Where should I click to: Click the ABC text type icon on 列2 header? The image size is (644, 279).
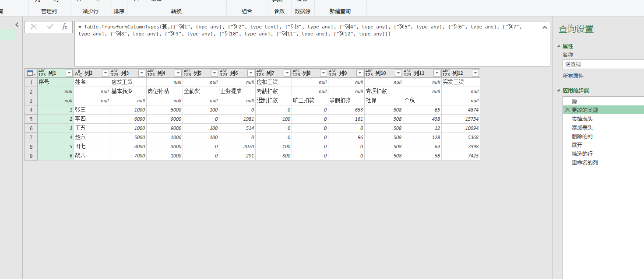[x=77, y=73]
